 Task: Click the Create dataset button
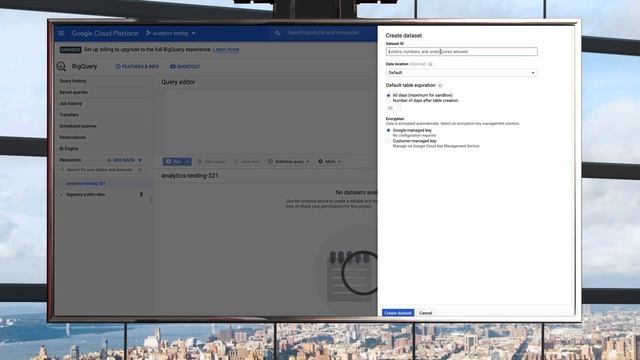coord(398,313)
